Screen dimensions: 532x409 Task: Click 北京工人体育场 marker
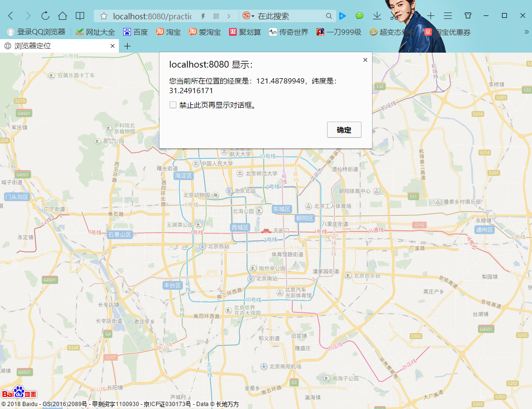[x=308, y=206]
